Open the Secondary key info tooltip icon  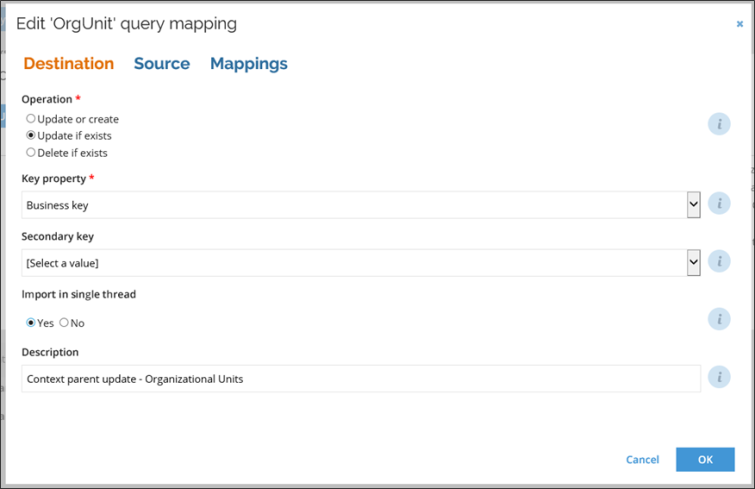click(x=719, y=261)
